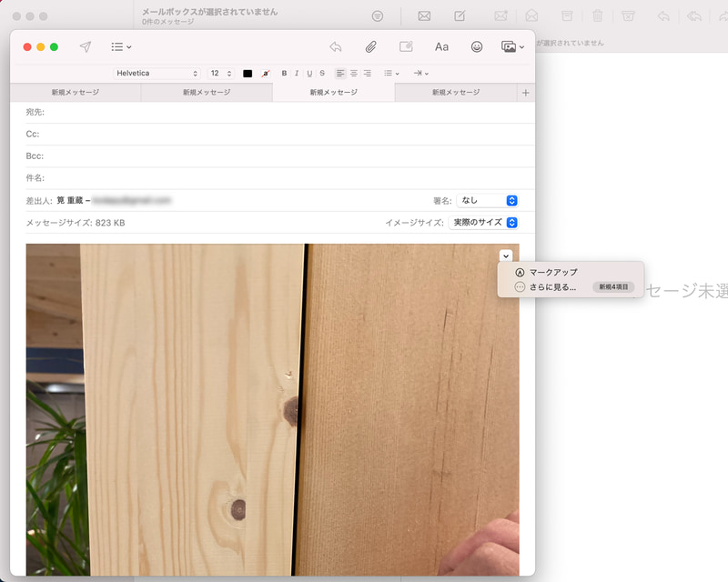728x582 pixels.
Task: Toggle italic text formatting
Action: [x=295, y=74]
